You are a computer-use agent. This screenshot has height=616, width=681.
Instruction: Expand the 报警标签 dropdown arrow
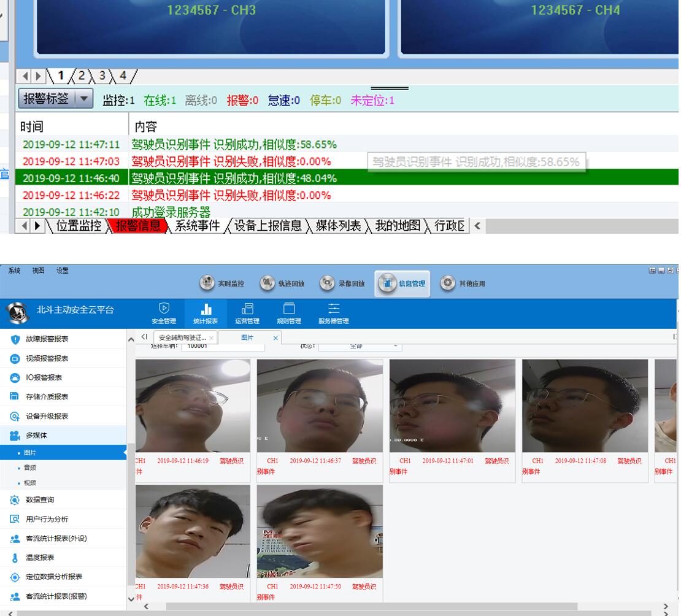point(84,99)
